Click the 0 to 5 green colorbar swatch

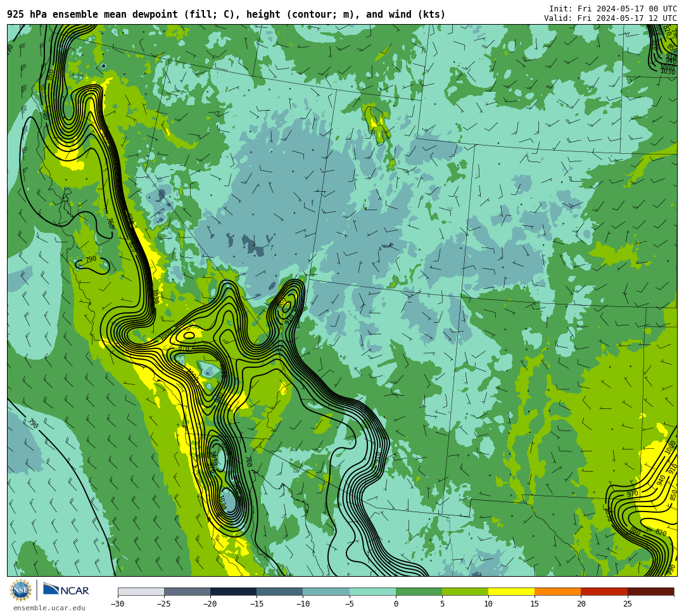[x=419, y=591]
